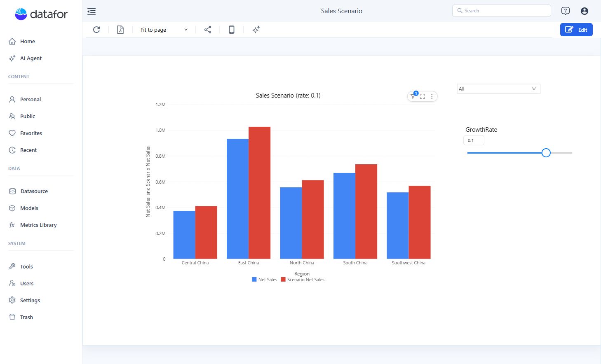Click the GrowthRate value box
The image size is (601, 364).
pyautogui.click(x=474, y=140)
